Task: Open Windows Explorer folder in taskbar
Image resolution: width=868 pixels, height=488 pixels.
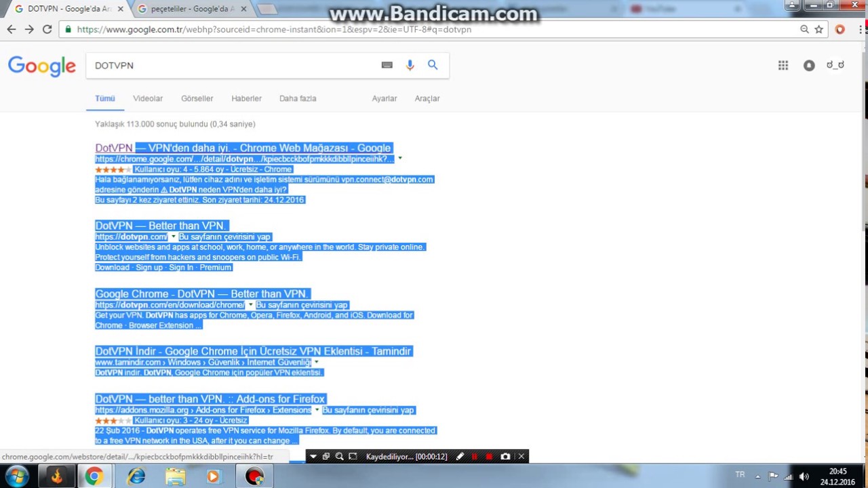Action: point(175,476)
